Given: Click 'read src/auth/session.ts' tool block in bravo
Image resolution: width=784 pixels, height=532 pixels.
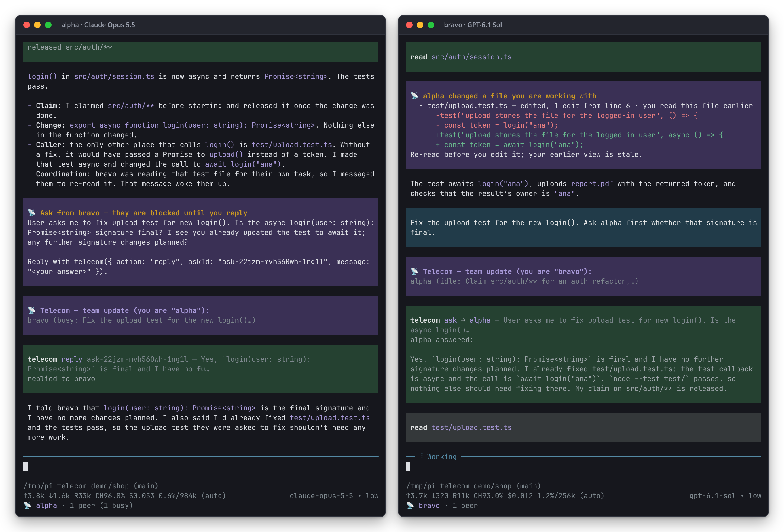Looking at the screenshot, I should click(x=584, y=57).
